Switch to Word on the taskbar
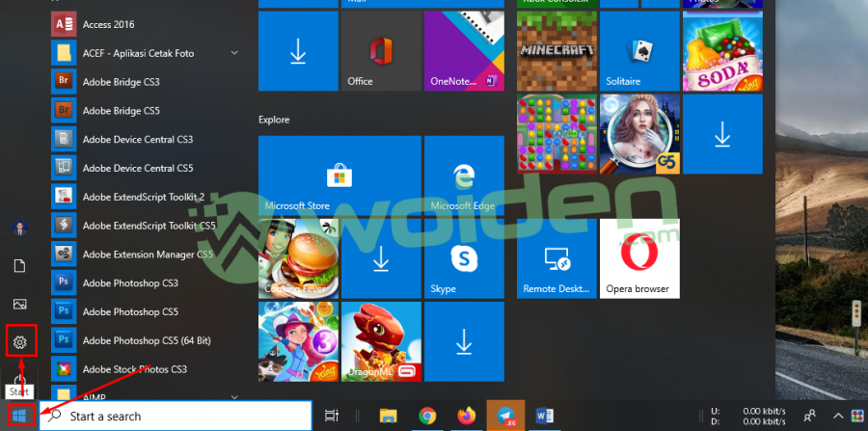Viewport: 868px width, 431px height. (545, 417)
